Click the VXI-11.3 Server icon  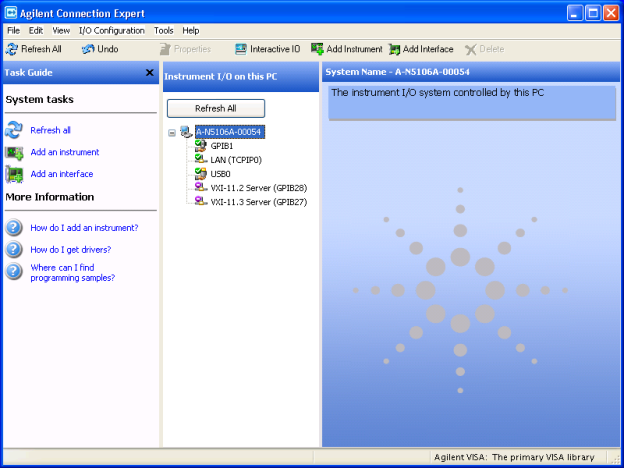[200, 201]
